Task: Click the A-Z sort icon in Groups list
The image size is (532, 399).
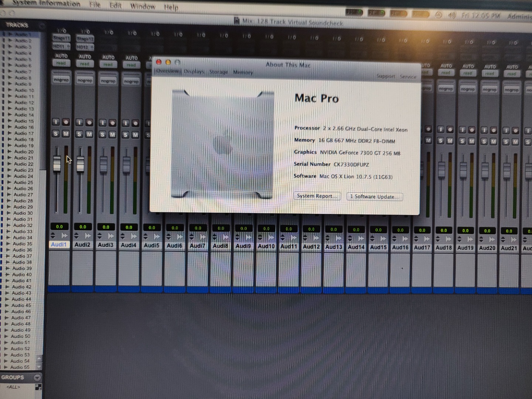Action: pyautogui.click(x=38, y=387)
